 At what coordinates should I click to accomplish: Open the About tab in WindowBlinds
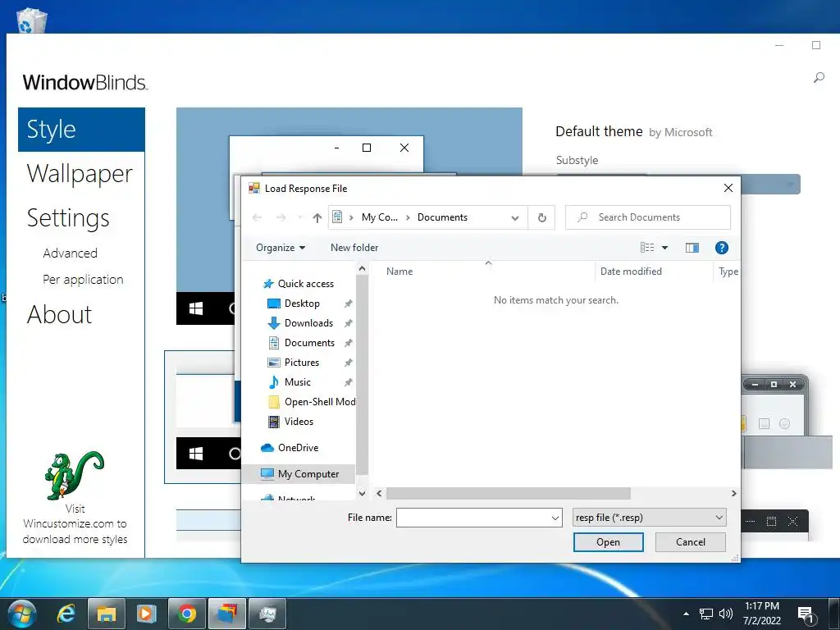pyautogui.click(x=59, y=314)
